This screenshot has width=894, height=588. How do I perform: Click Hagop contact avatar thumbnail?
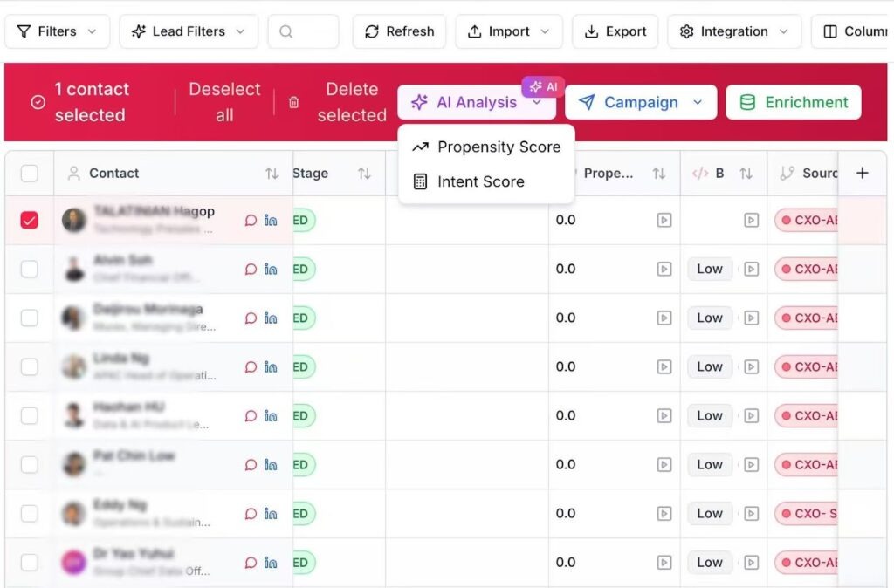tap(74, 220)
